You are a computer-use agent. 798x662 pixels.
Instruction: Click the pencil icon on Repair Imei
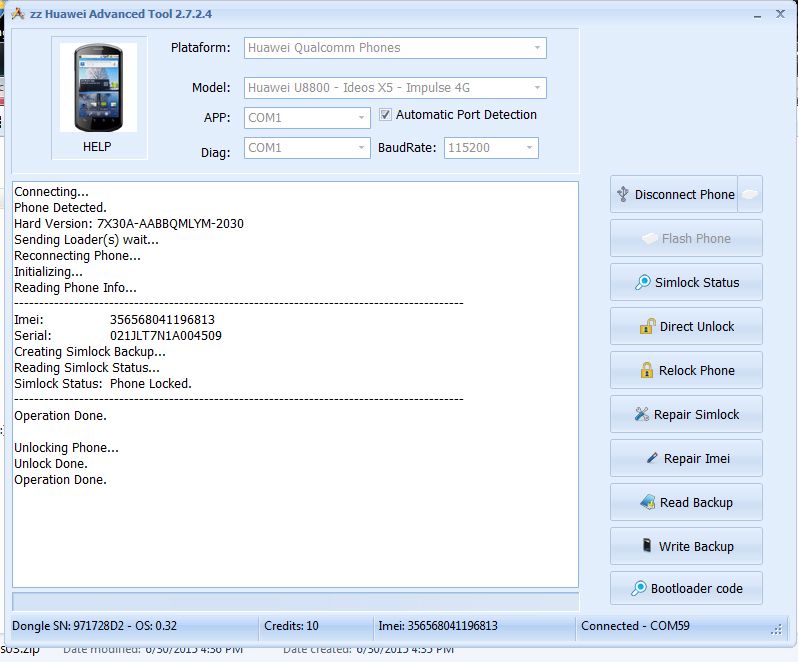coord(652,458)
